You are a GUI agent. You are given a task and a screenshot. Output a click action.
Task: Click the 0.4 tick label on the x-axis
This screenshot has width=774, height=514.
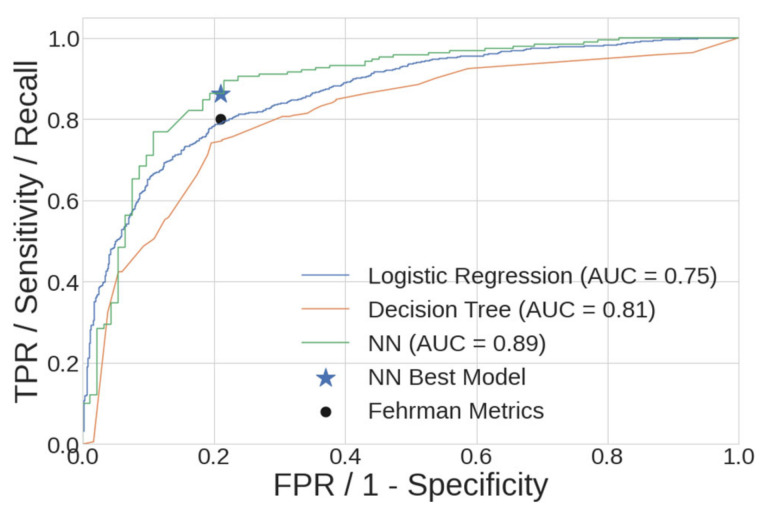(344, 459)
